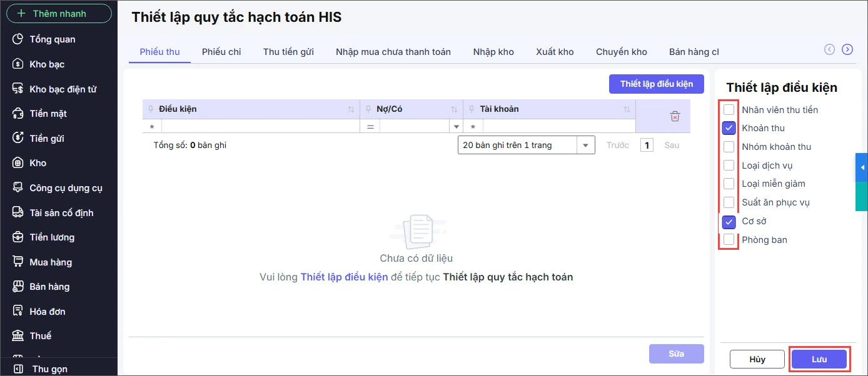Switch to the Phiếu chi tab
This screenshot has height=376, width=868.
(221, 52)
